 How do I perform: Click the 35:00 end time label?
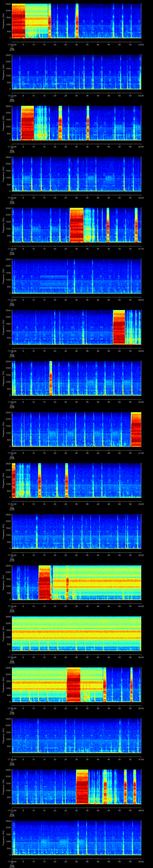141,657
